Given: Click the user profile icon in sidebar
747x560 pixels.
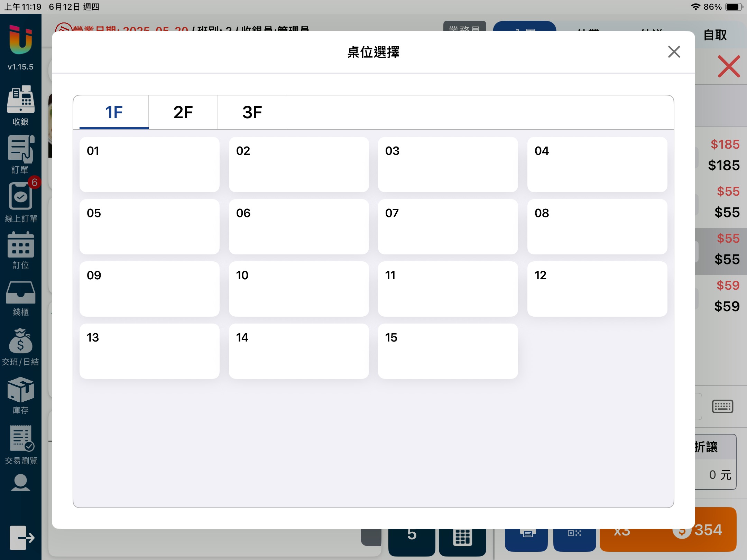Looking at the screenshot, I should 21,483.
